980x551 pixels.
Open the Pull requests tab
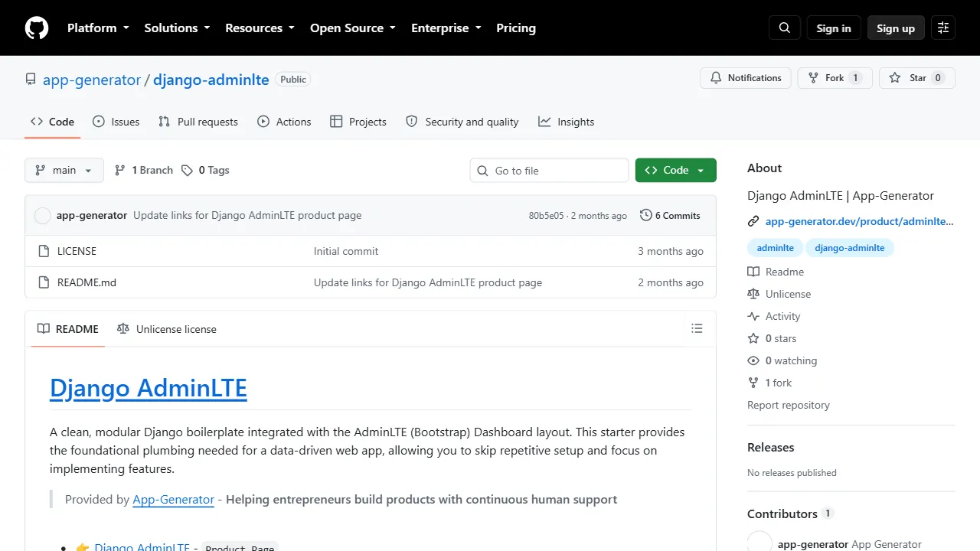pyautogui.click(x=198, y=122)
